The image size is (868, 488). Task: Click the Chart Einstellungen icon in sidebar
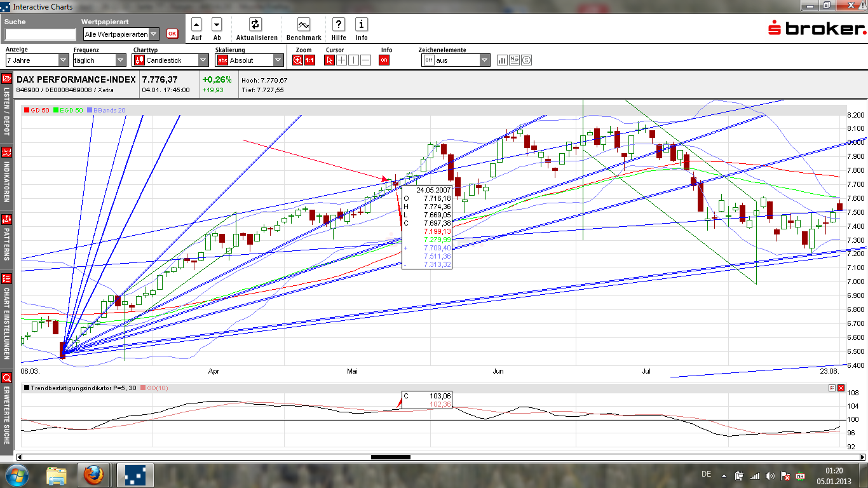[x=7, y=278]
